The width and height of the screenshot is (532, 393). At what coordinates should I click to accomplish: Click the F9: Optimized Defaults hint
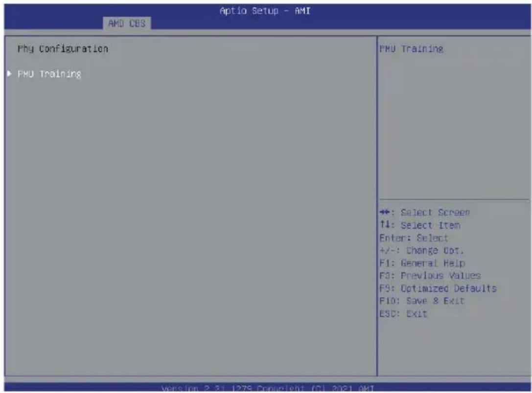click(438, 288)
